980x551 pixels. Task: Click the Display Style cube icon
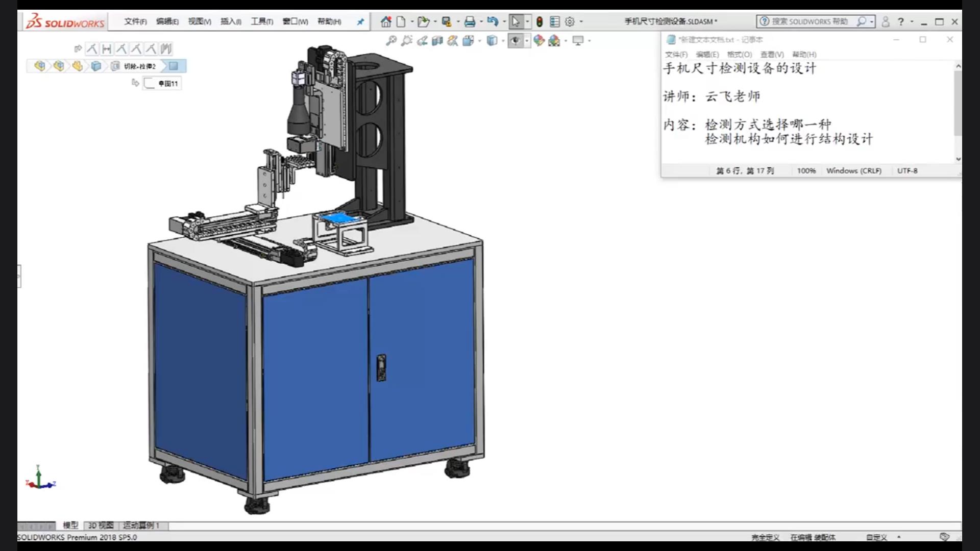point(492,40)
